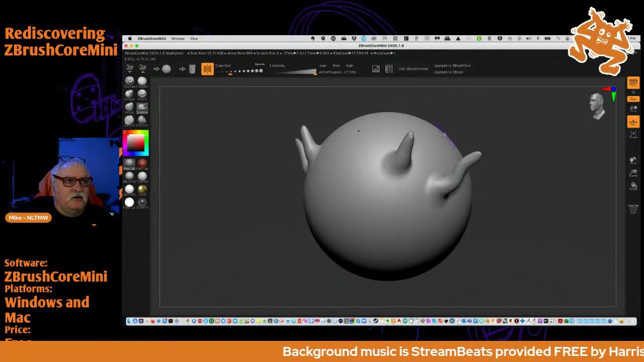Viewport: 644px width, 362px height.
Task: Toggle the Floor grid button
Action: coord(633,121)
